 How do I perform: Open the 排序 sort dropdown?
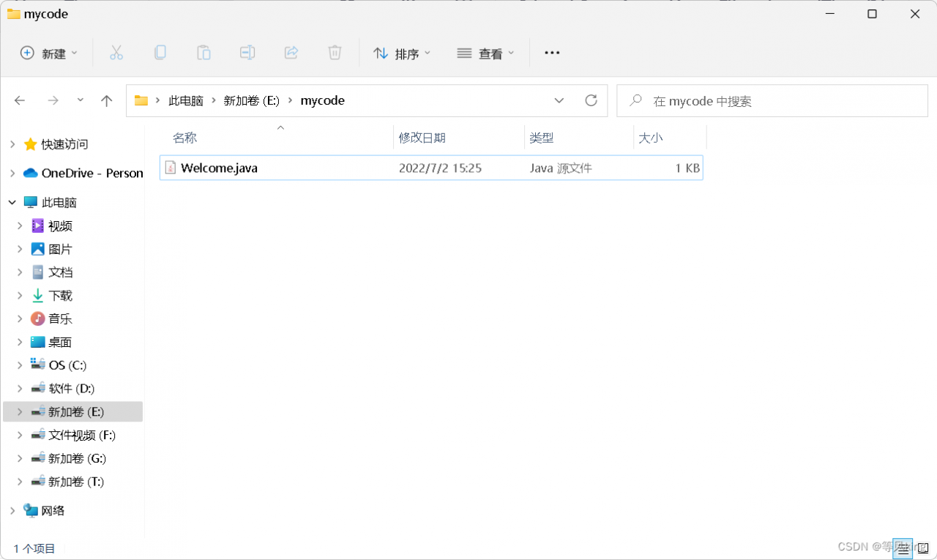402,53
